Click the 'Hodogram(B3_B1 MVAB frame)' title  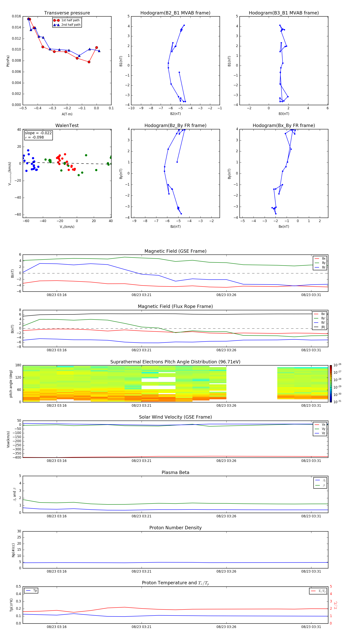click(x=284, y=13)
